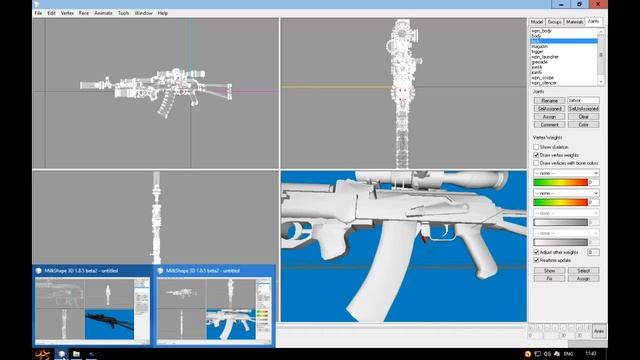Open the third greyed-out bone dropdown

[566, 213]
